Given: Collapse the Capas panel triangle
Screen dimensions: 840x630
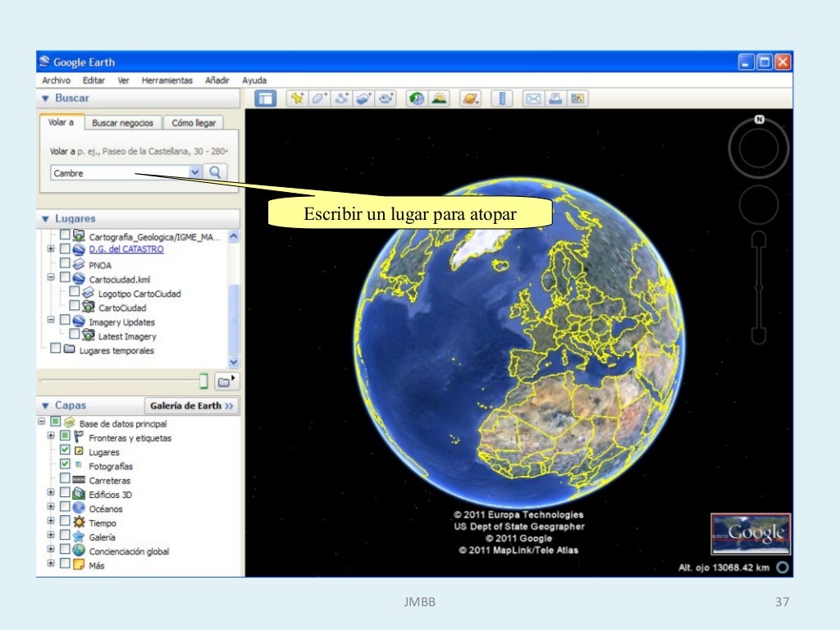Looking at the screenshot, I should [46, 405].
